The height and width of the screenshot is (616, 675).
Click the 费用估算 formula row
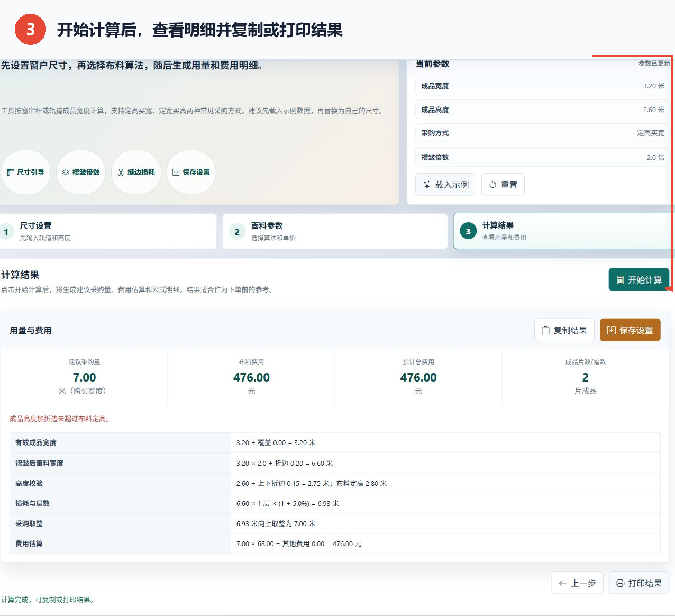[x=335, y=543]
